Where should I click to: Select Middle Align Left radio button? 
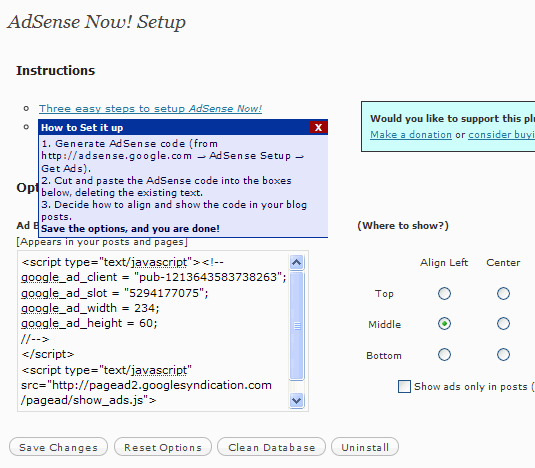[x=444, y=323]
